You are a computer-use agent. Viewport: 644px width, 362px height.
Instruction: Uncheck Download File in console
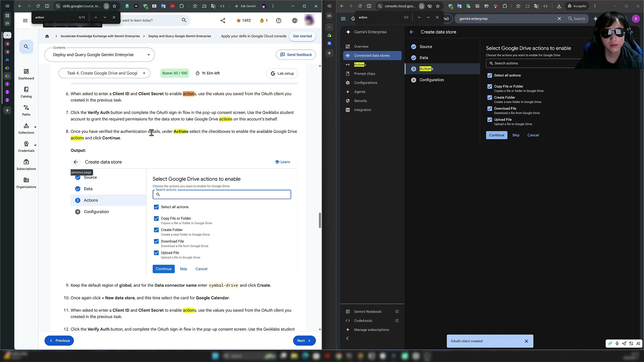tap(490, 109)
